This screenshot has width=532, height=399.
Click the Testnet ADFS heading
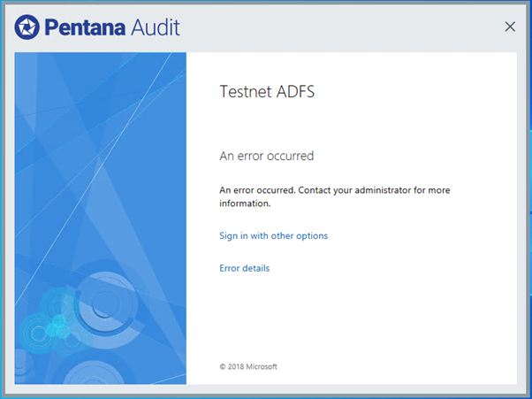point(267,91)
